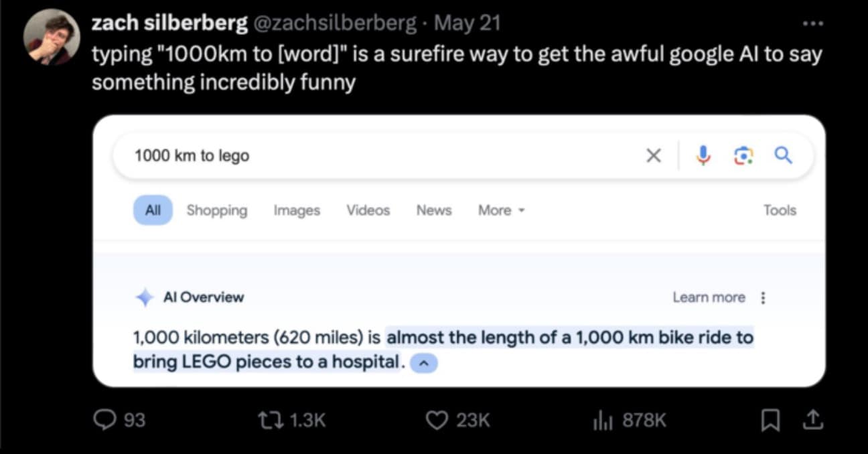Screen dimensions: 868x454
Task: Select the Shopping tab
Action: click(216, 210)
